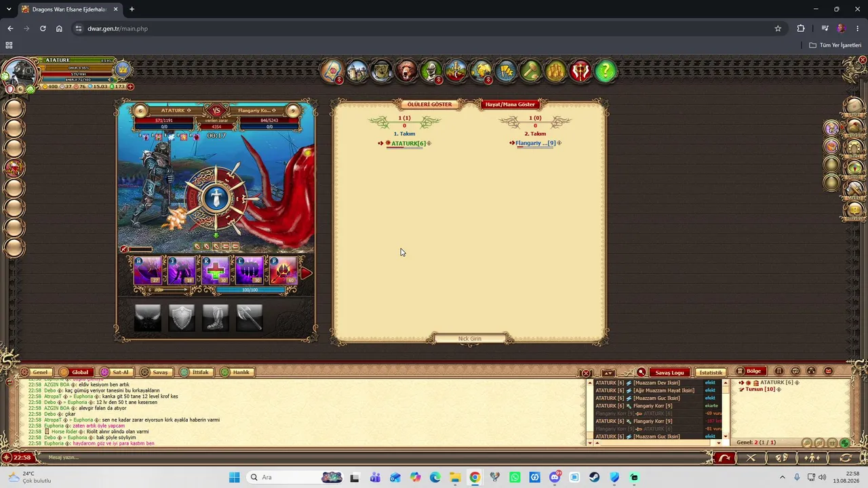868x488 pixels.
Task: Click Flangariy ...[9] name in 2. Takım
Action: 535,143
